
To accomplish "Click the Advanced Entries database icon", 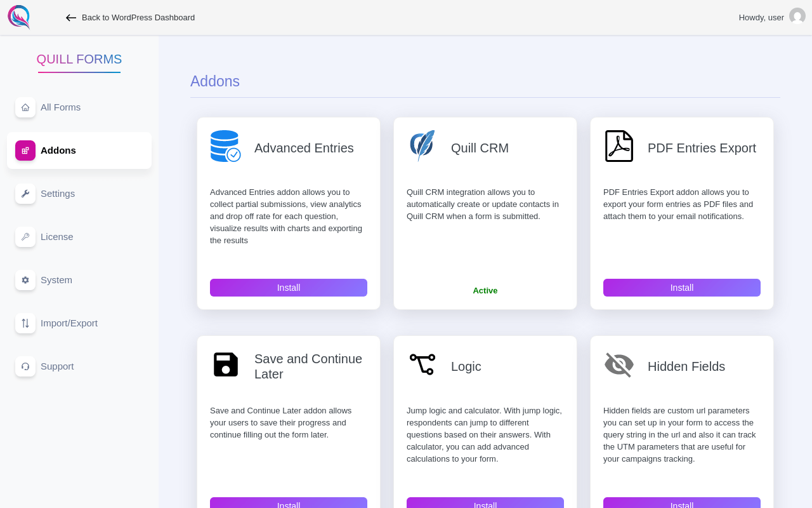I will click(226, 146).
